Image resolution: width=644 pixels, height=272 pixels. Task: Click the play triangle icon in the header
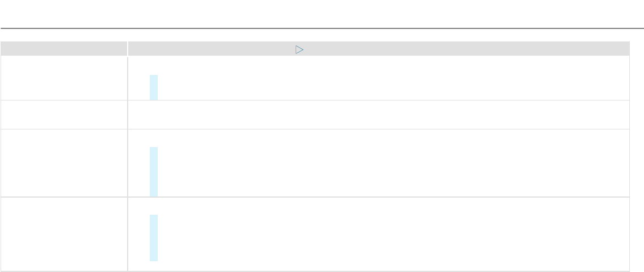click(x=299, y=50)
